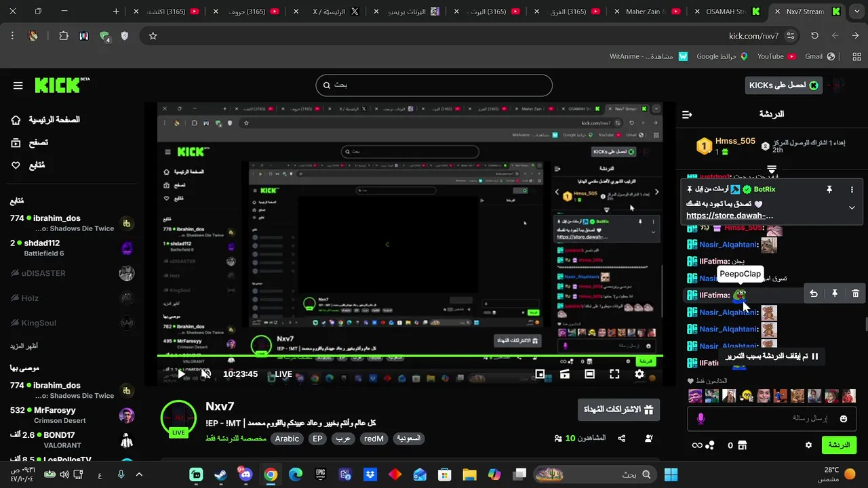
Task: Select the redM tag
Action: tap(374, 439)
